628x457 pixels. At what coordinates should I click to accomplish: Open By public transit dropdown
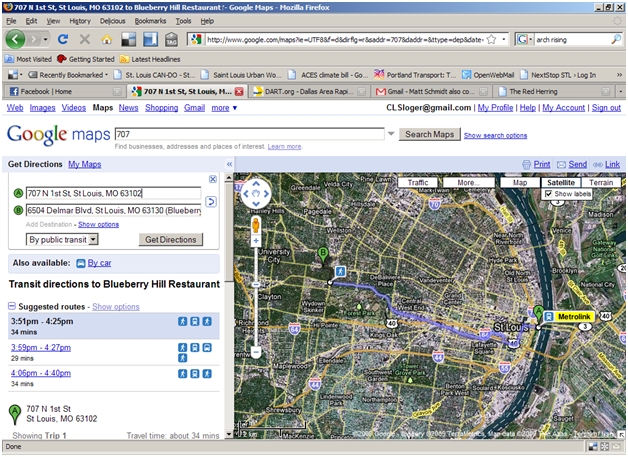pos(62,240)
